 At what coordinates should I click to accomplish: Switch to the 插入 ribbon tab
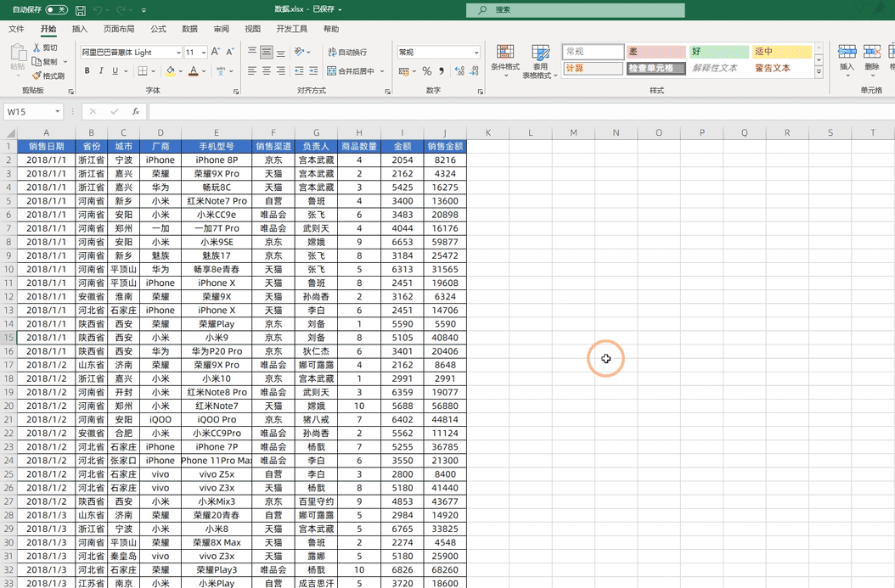coord(79,29)
